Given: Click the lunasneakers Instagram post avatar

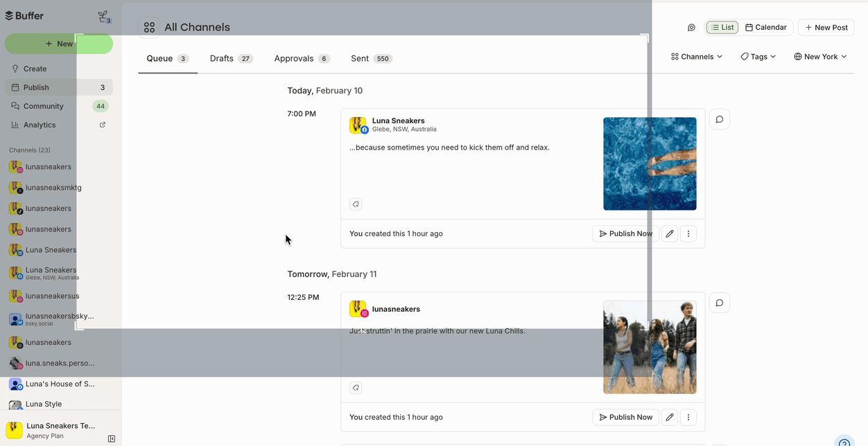Looking at the screenshot, I should pos(358,309).
